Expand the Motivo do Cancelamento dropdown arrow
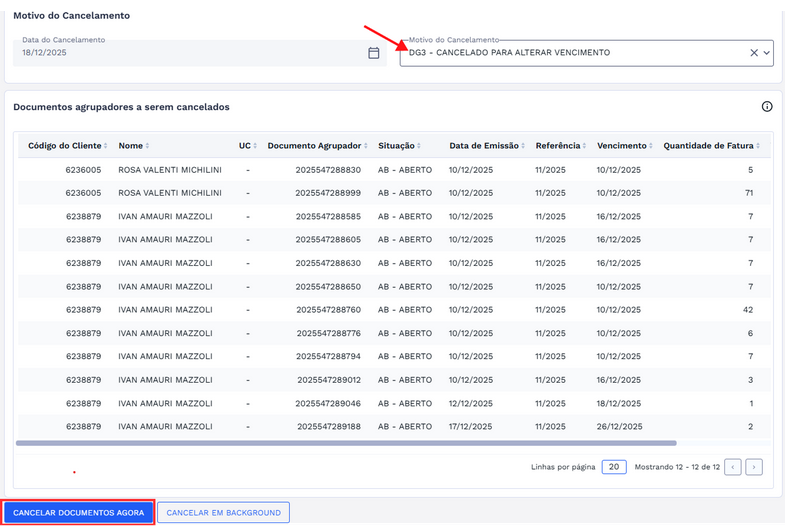787x532 pixels. (767, 53)
